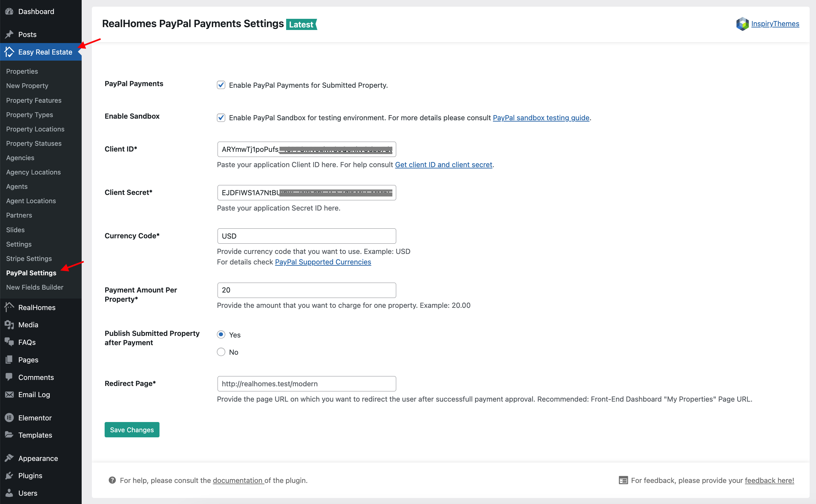
Task: Open PayPal Supported Currencies link
Action: pyautogui.click(x=323, y=262)
